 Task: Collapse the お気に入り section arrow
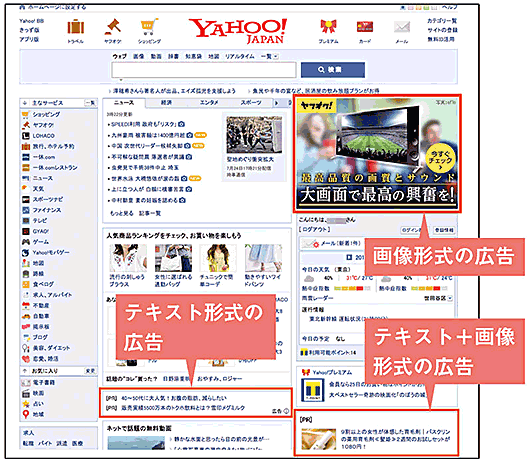[25, 371]
